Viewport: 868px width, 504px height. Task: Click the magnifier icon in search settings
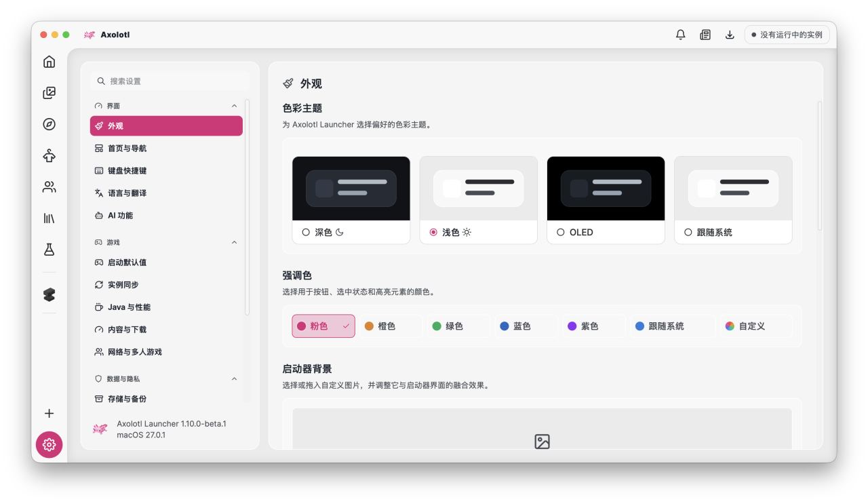[x=101, y=81]
